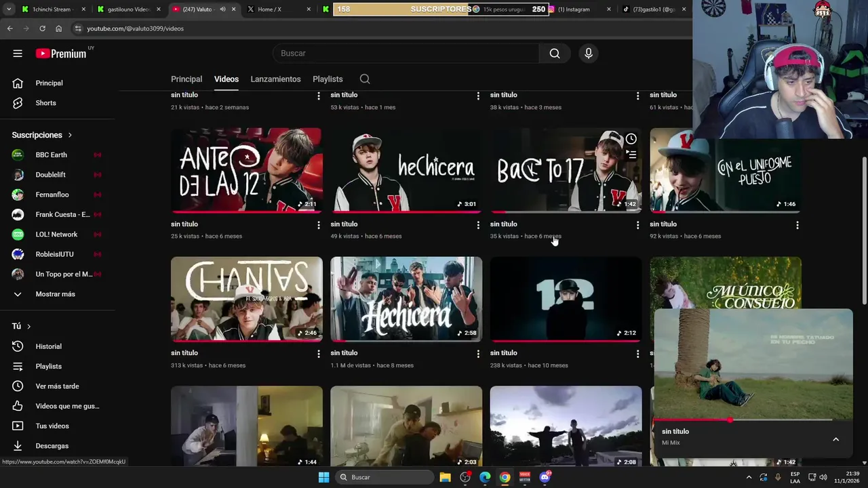This screenshot has height=488, width=868.
Task: Open the Windows taskbar Buscar search box
Action: point(384,477)
